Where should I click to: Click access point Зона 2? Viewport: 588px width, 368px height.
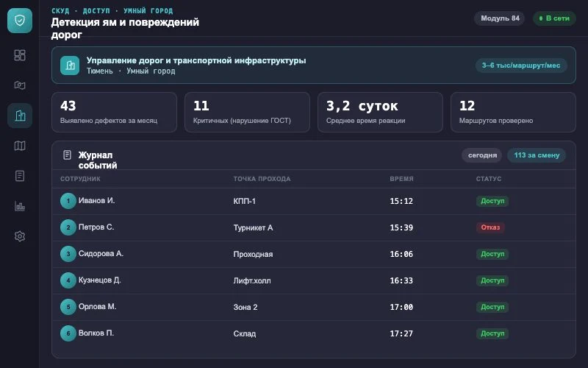(245, 307)
